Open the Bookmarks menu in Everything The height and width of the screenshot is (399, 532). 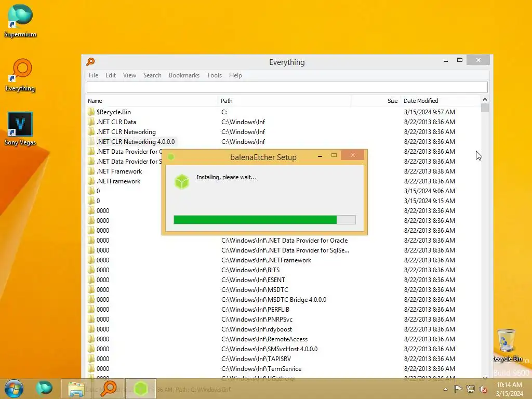point(184,75)
